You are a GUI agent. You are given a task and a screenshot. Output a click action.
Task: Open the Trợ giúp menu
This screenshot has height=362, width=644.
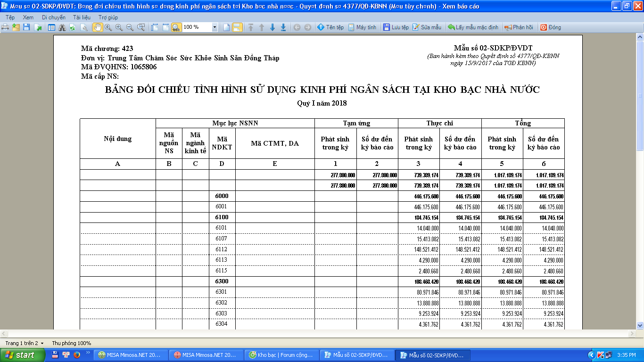[x=108, y=17]
